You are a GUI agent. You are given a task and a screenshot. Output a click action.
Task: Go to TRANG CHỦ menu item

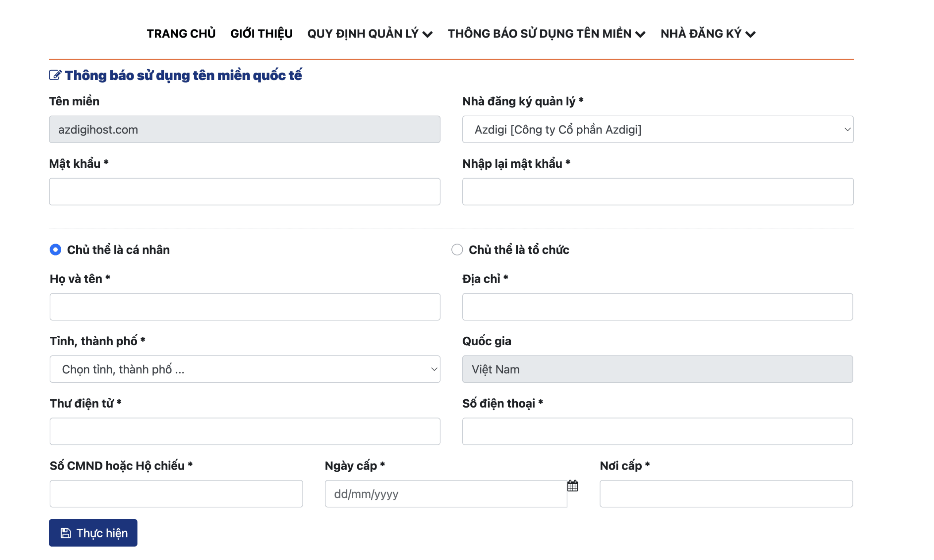pyautogui.click(x=181, y=34)
